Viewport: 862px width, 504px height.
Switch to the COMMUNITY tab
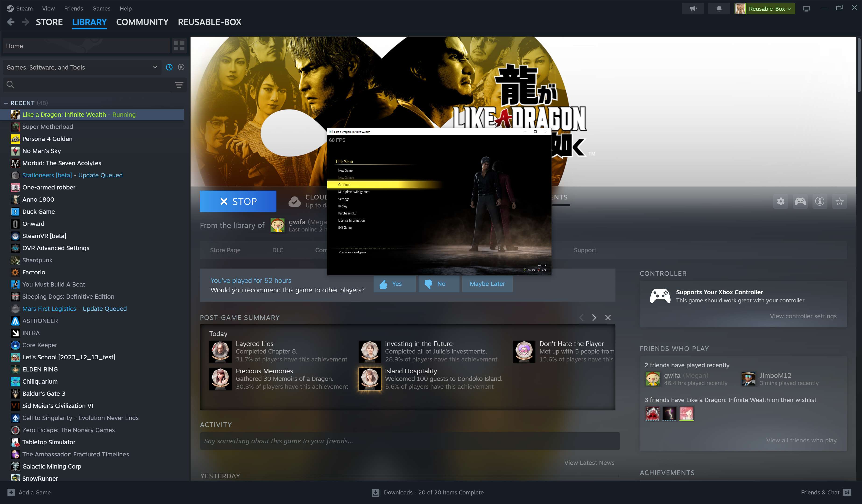(142, 22)
